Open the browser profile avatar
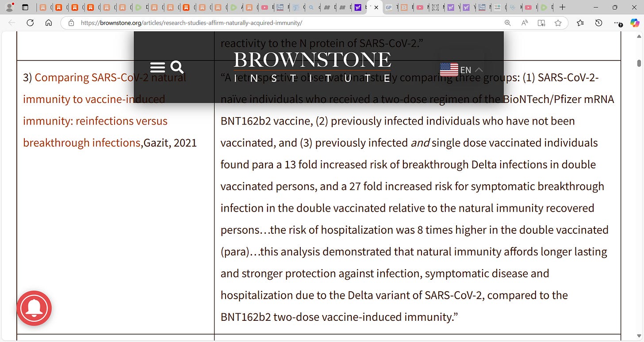Image resolution: width=644 pixels, height=342 pixels. coord(9,8)
